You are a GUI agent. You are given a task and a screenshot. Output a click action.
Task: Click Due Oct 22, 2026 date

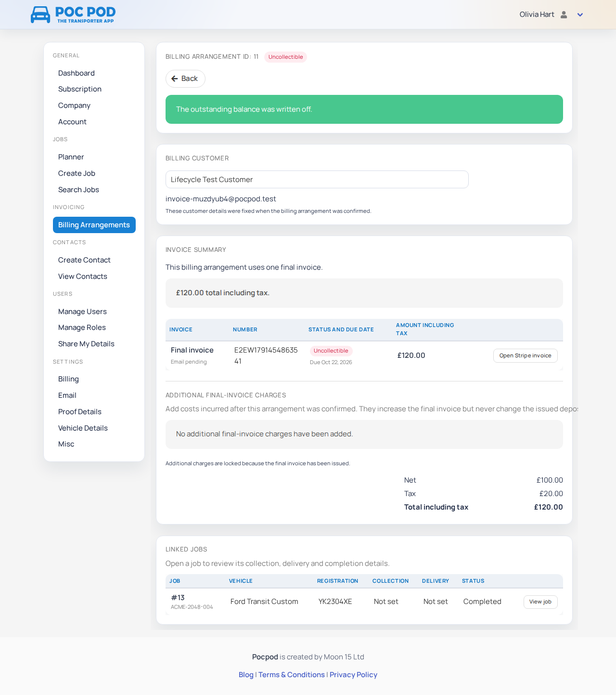(331, 362)
